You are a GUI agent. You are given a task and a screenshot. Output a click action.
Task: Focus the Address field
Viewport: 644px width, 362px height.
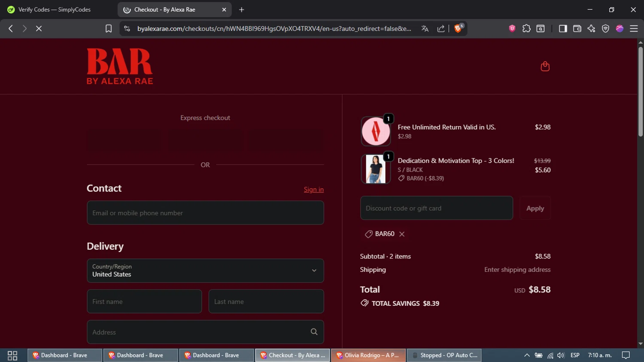point(205,332)
